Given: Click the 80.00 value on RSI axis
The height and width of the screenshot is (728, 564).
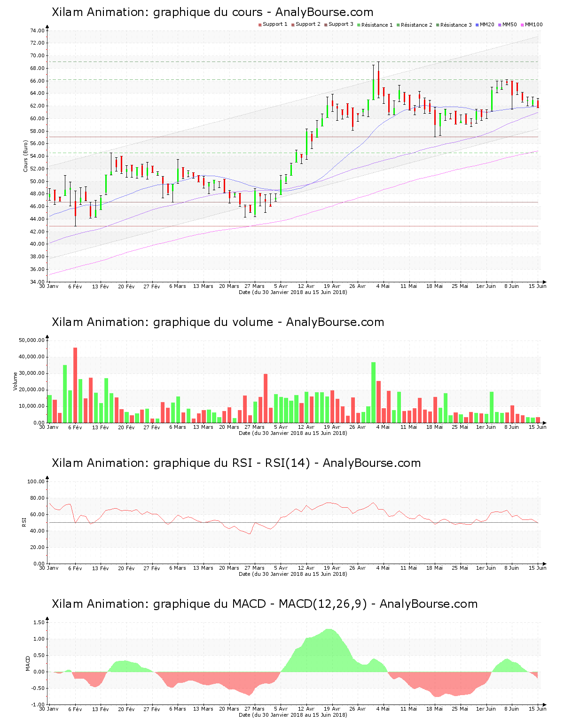Looking at the screenshot, I should pos(37,498).
